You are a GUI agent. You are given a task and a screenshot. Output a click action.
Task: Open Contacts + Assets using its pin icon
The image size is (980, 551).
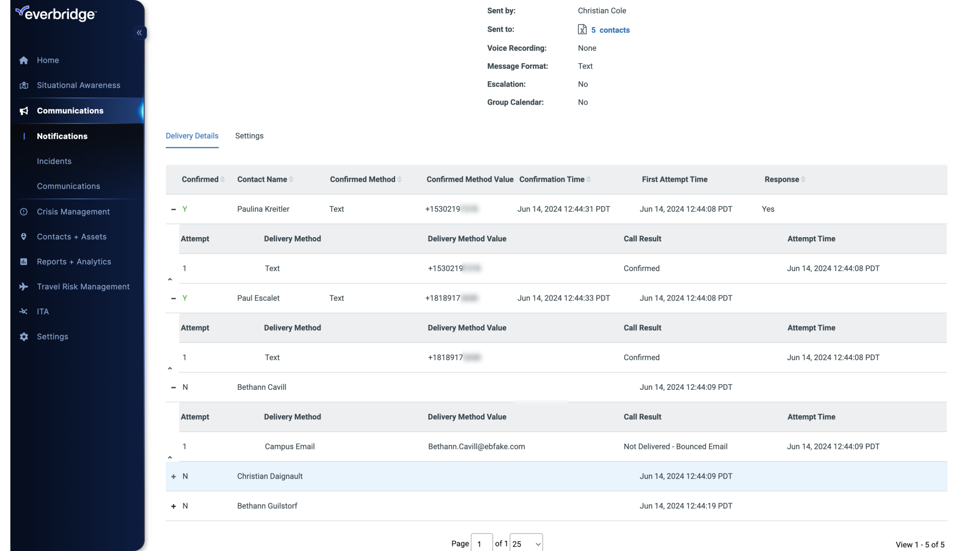pyautogui.click(x=23, y=237)
